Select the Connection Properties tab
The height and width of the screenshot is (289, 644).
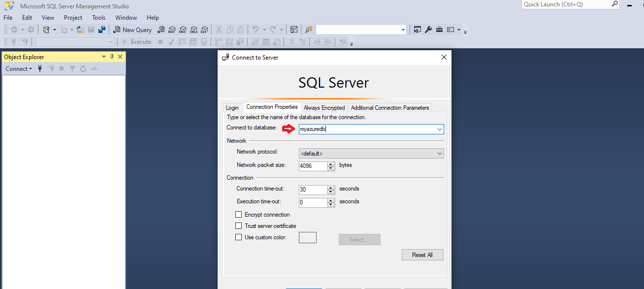coord(272,107)
